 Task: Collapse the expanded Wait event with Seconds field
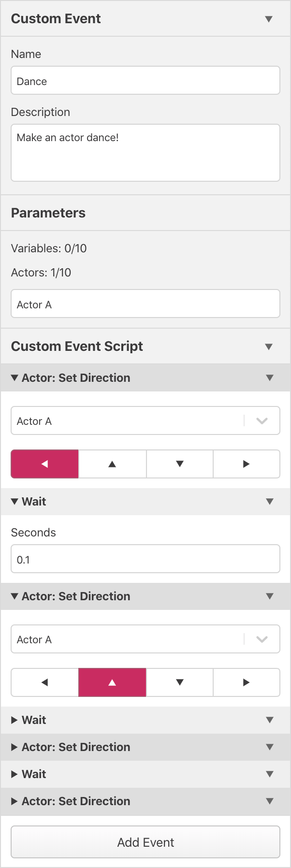15,502
